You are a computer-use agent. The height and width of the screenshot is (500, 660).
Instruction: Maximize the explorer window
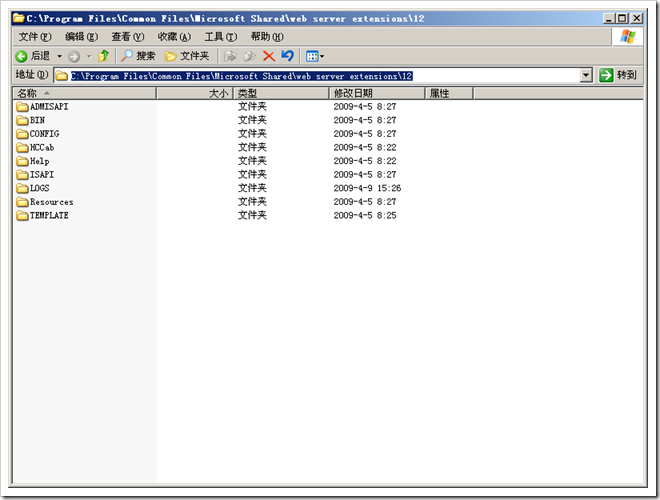pos(622,18)
